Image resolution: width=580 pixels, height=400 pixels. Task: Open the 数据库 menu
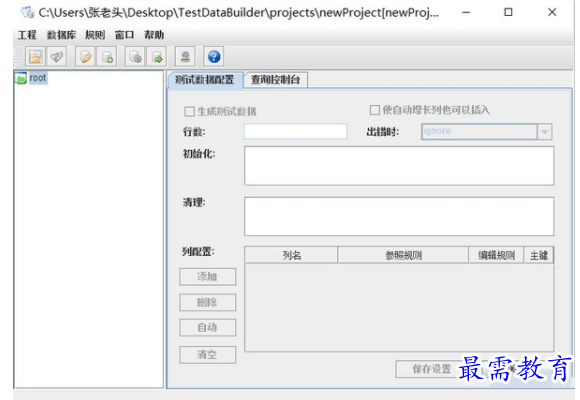click(61, 35)
